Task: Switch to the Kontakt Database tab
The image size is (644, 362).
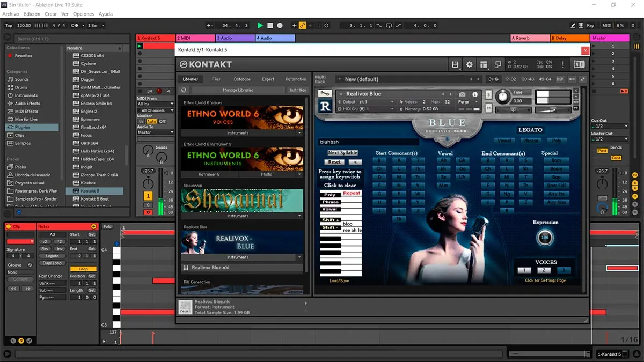Action: tap(242, 79)
